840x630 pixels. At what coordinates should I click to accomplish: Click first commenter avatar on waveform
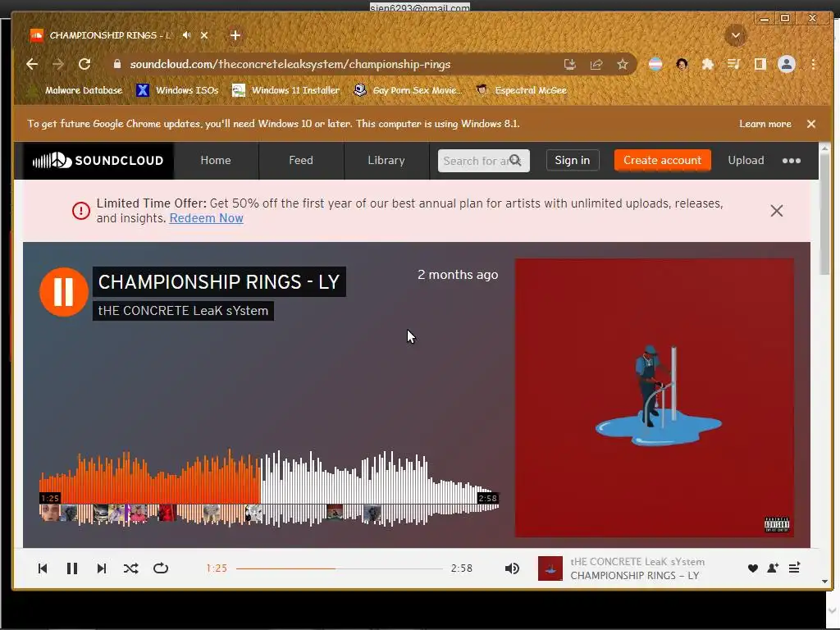coord(50,514)
